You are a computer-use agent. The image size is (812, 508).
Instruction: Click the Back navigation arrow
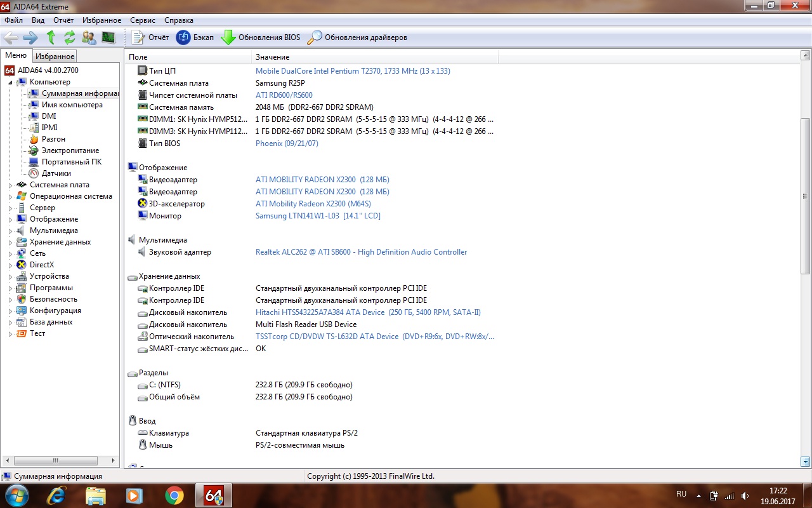point(11,37)
